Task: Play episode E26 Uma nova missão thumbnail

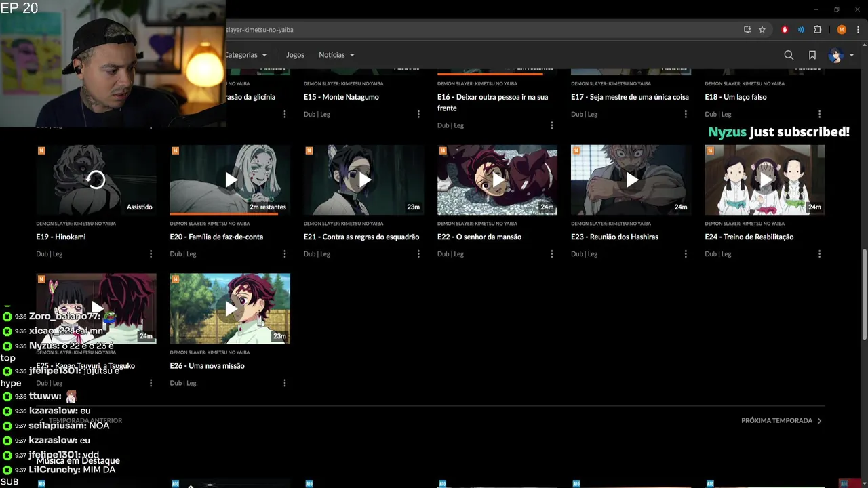Action: tap(230, 308)
